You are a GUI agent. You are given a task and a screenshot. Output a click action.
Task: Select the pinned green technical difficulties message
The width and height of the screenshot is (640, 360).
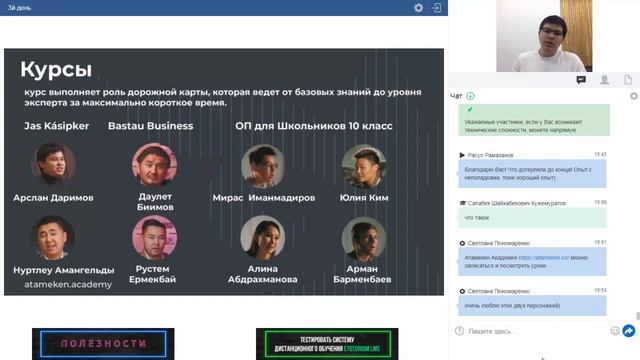tap(534, 120)
